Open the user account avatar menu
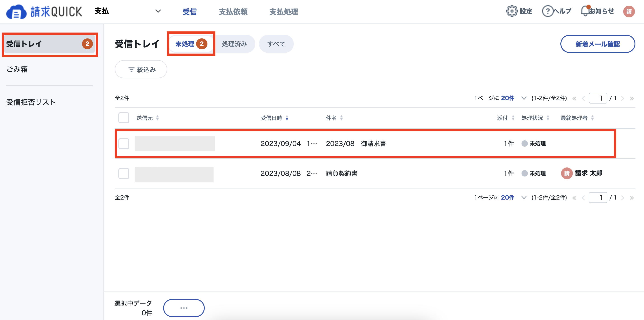This screenshot has width=644, height=320. [x=629, y=12]
